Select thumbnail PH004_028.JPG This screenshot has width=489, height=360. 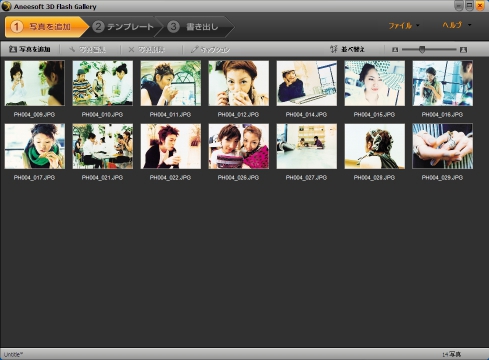click(x=375, y=146)
